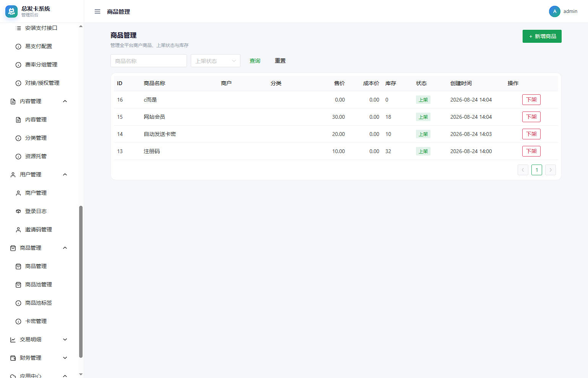The width and height of the screenshot is (588, 378).
Task: Click the admin username text
Action: click(570, 11)
